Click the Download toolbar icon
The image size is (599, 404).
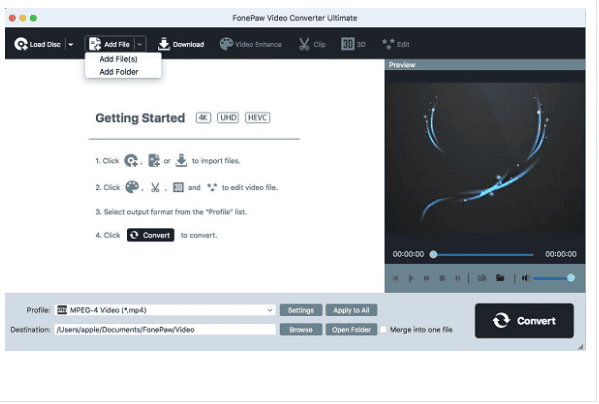[164, 44]
